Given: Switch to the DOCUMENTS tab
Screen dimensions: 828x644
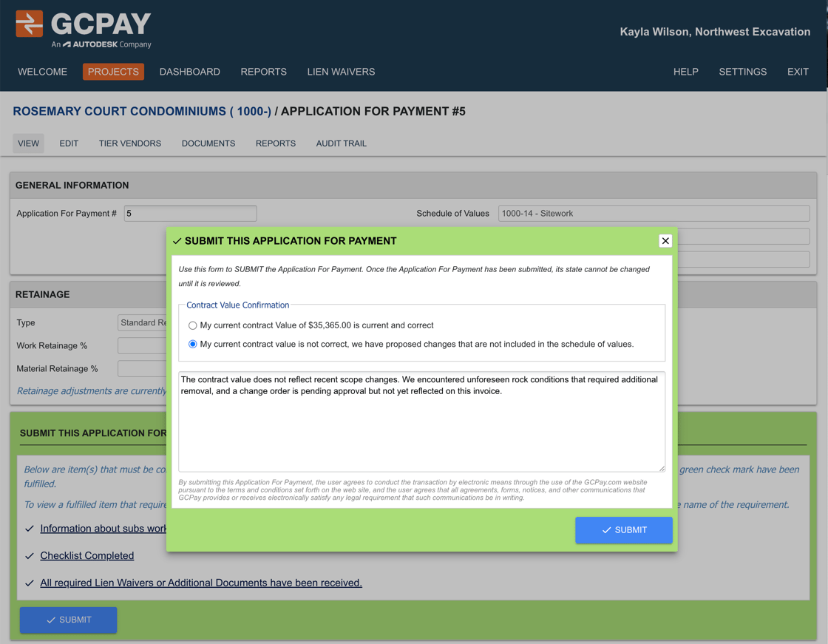Looking at the screenshot, I should (208, 143).
